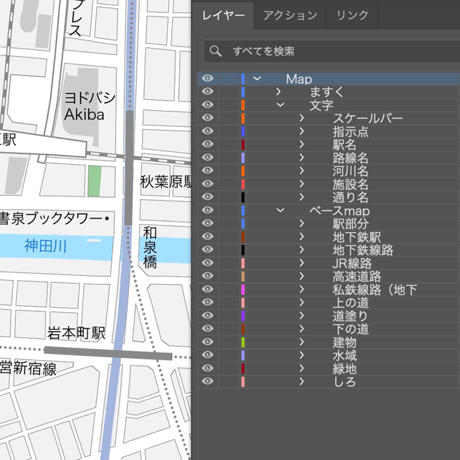460x460 pixels.
Task: Hide the 地下鉄駅 layer
Action: (207, 236)
